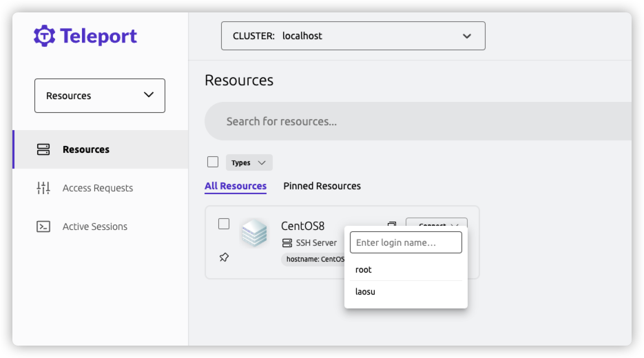Click the Resources server icon in sidebar
The width and height of the screenshot is (644, 358).
43,149
